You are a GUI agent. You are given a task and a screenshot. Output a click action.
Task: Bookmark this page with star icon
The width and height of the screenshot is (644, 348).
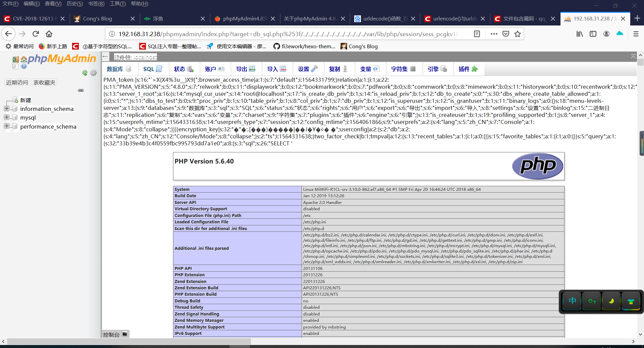(518, 34)
